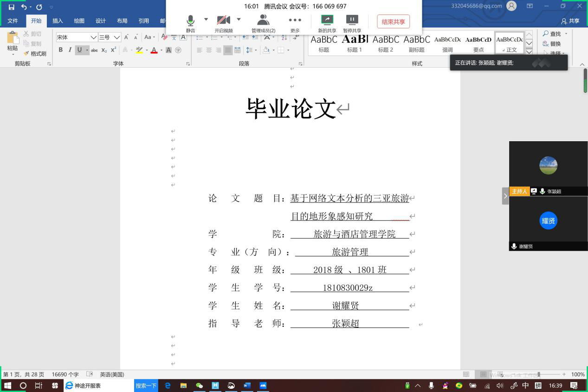Screen dimensions: 588x392
Task: Click the Format Painter (格式刷) tool
Action: 35,53
